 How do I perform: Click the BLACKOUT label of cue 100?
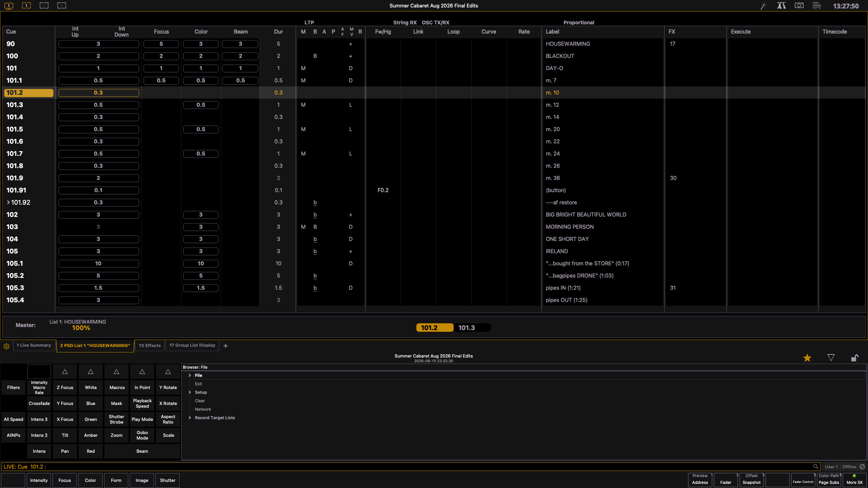point(560,56)
